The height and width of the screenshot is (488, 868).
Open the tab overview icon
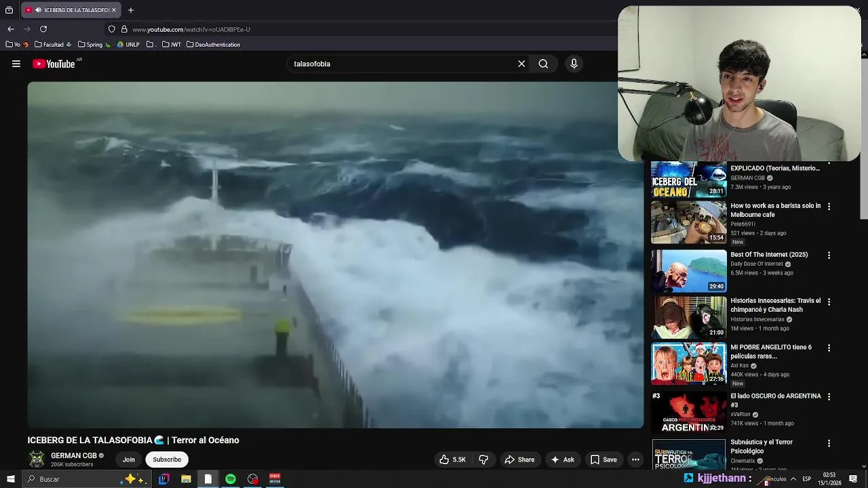tap(9, 10)
